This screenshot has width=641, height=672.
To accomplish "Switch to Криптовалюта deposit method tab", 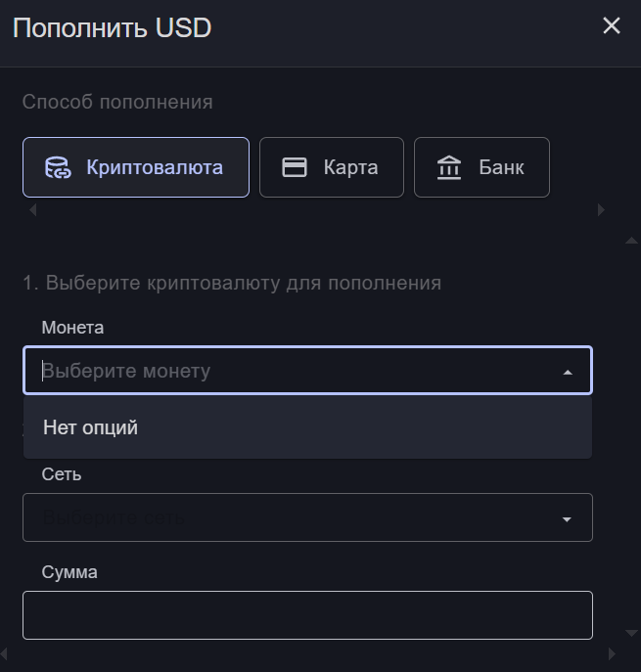I will point(136,167).
